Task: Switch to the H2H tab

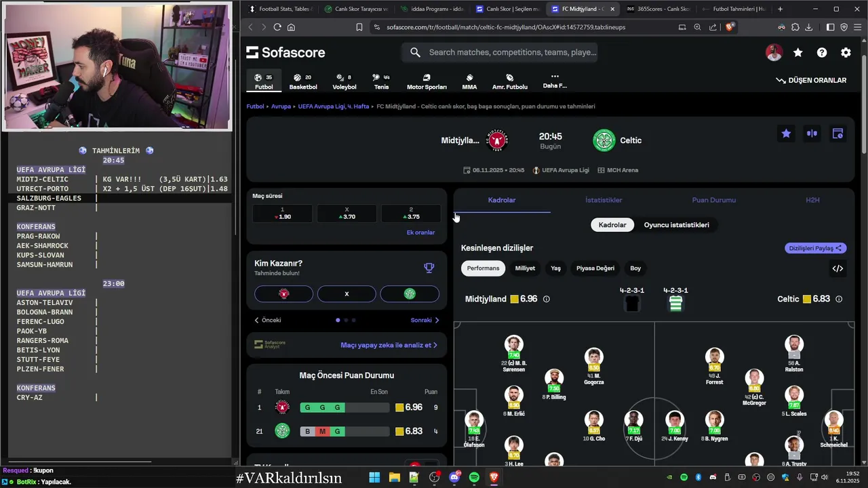Action: [x=812, y=200]
